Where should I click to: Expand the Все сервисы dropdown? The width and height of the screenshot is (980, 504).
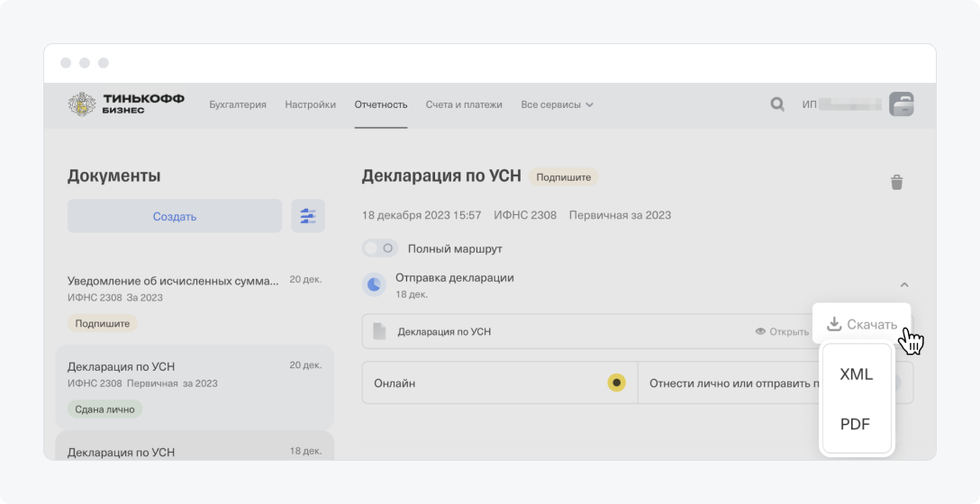pos(557,104)
